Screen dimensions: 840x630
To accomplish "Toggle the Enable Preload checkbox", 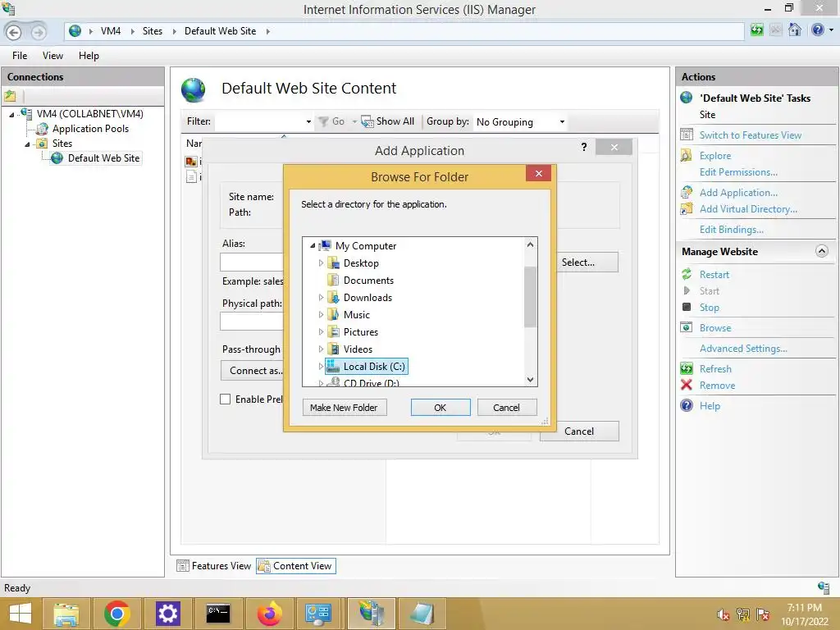I will (x=226, y=399).
